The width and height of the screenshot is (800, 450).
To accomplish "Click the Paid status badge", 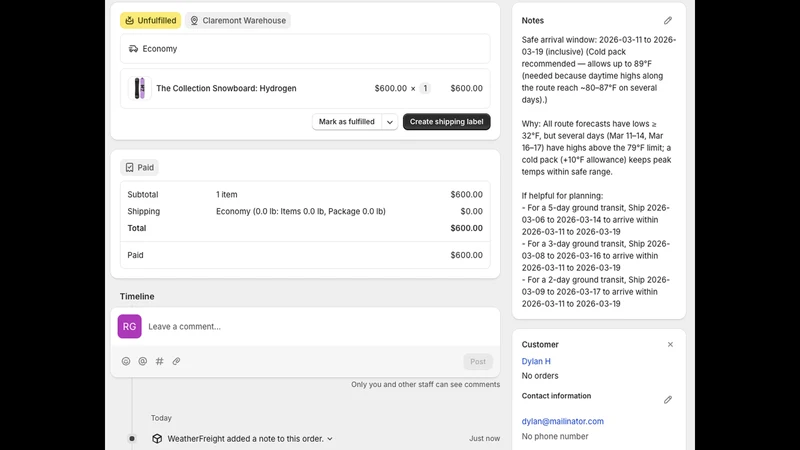I will pyautogui.click(x=139, y=167).
